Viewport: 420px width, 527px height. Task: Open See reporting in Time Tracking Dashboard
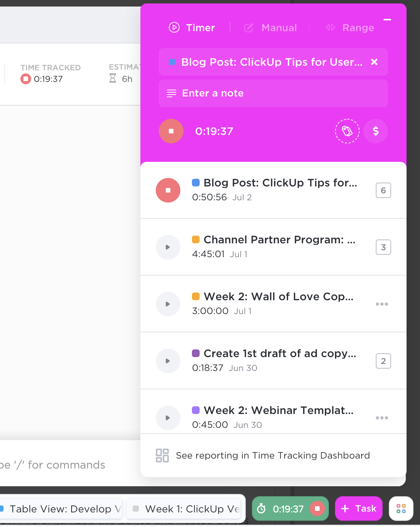coord(272,456)
